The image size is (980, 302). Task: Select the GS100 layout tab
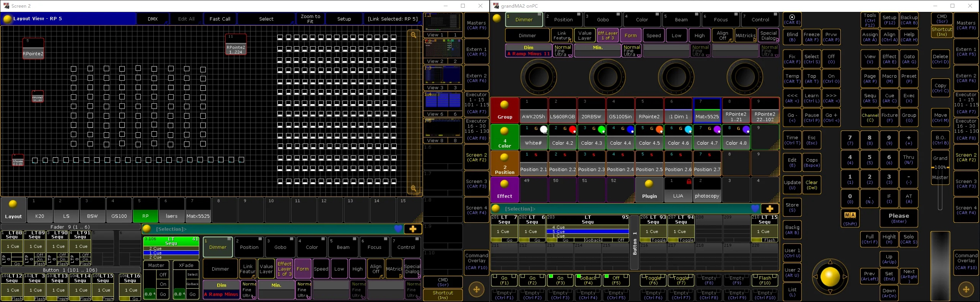pyautogui.click(x=119, y=210)
